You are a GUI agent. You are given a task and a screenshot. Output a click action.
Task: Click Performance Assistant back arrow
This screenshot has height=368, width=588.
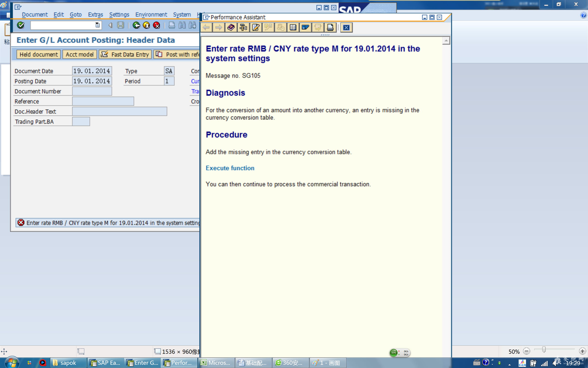(x=206, y=28)
